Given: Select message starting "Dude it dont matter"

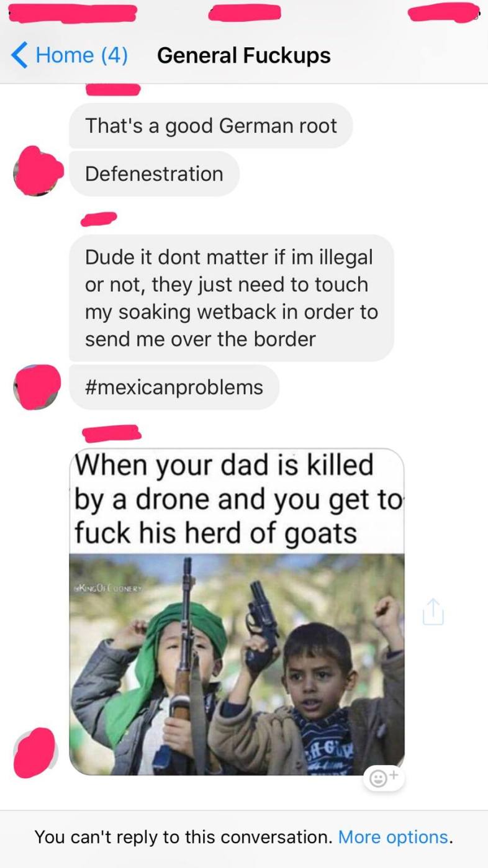Looking at the screenshot, I should 231,298.
